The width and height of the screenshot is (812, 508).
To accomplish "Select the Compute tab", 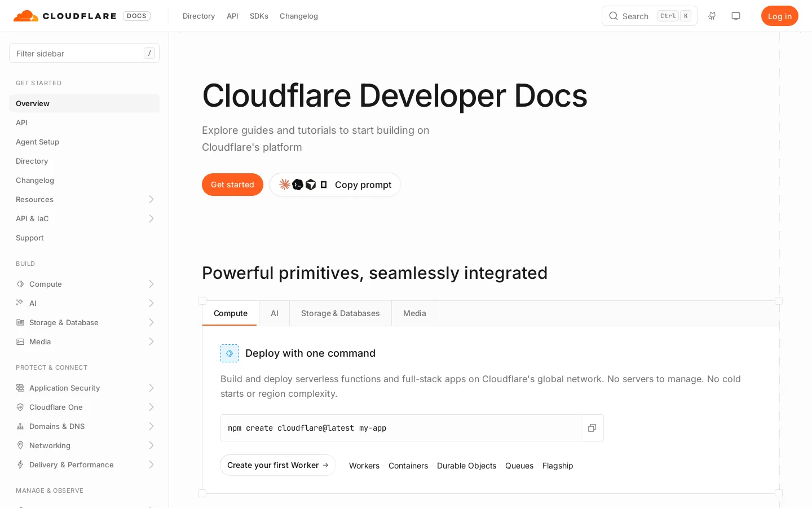I will coord(231,313).
